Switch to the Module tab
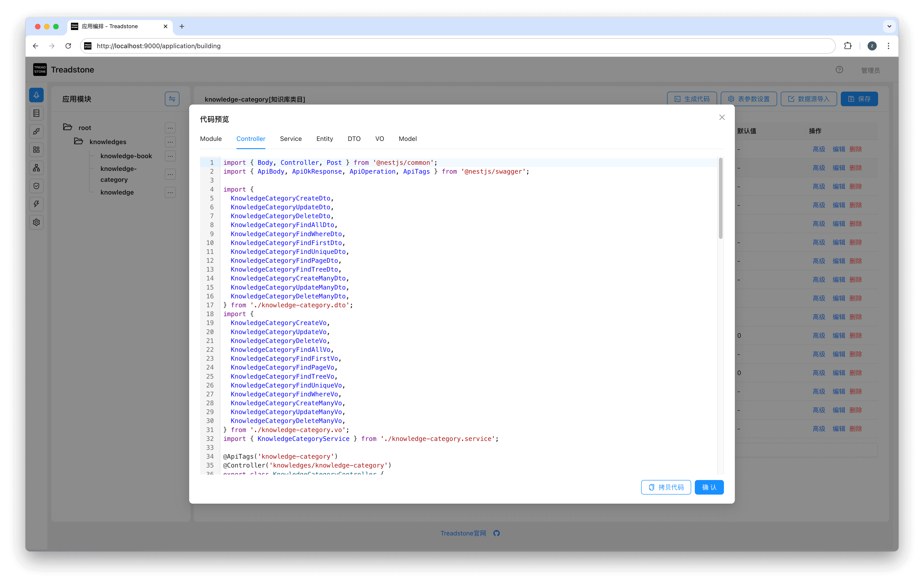 211,139
